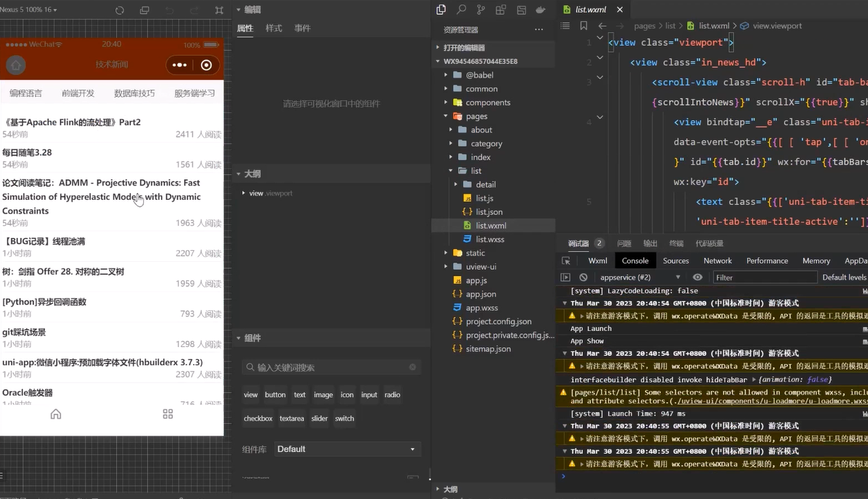Click the capsule close circle icon
868x499 pixels.
207,65
